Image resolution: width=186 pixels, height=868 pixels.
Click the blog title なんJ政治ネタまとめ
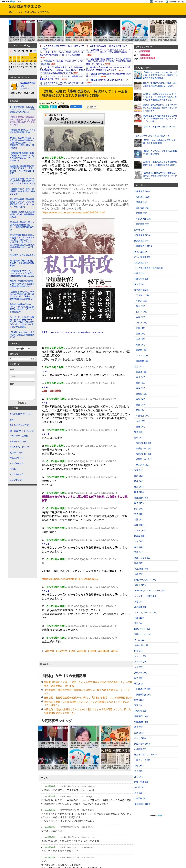click(25, 6)
